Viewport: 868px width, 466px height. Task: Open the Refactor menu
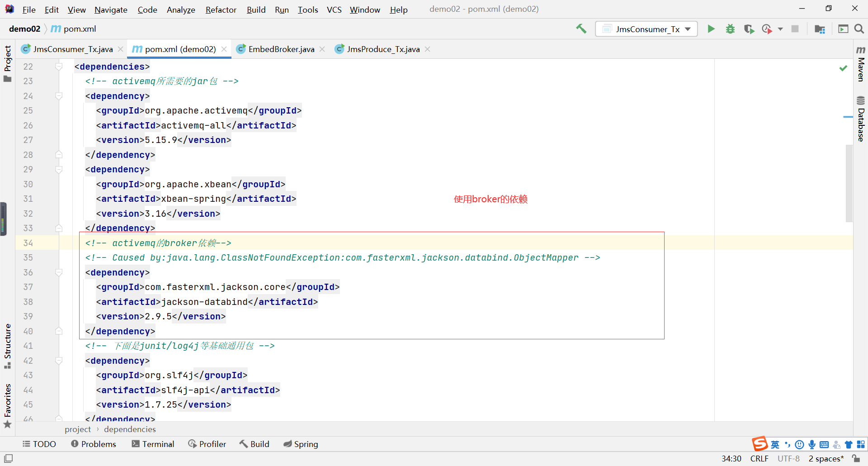(x=221, y=10)
